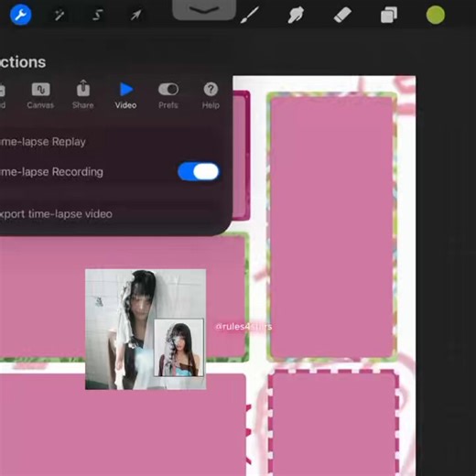Select the Selection S tool
Screen dimensions: 476x476
tap(97, 15)
